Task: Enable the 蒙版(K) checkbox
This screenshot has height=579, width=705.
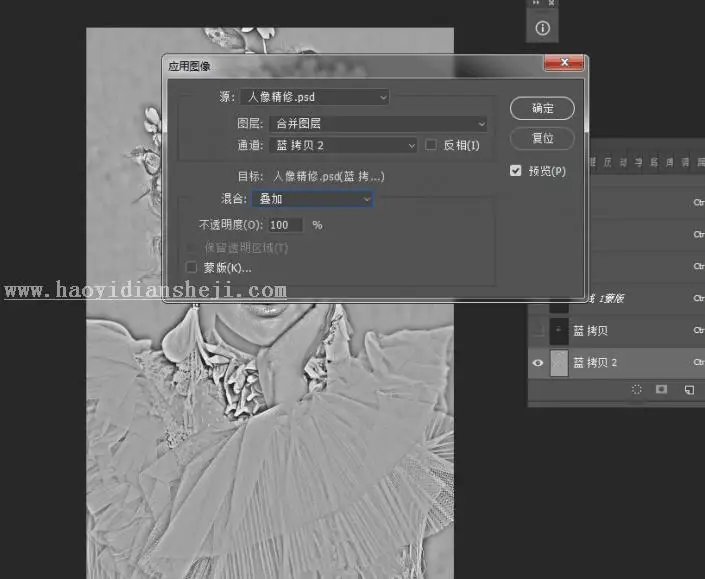Action: pos(192,267)
